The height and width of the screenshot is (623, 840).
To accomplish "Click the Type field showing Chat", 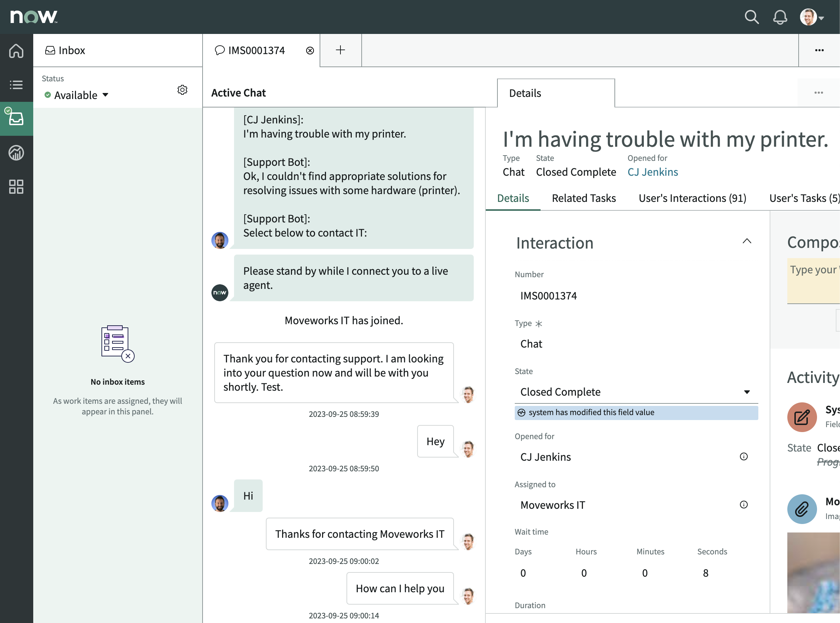I will [636, 344].
